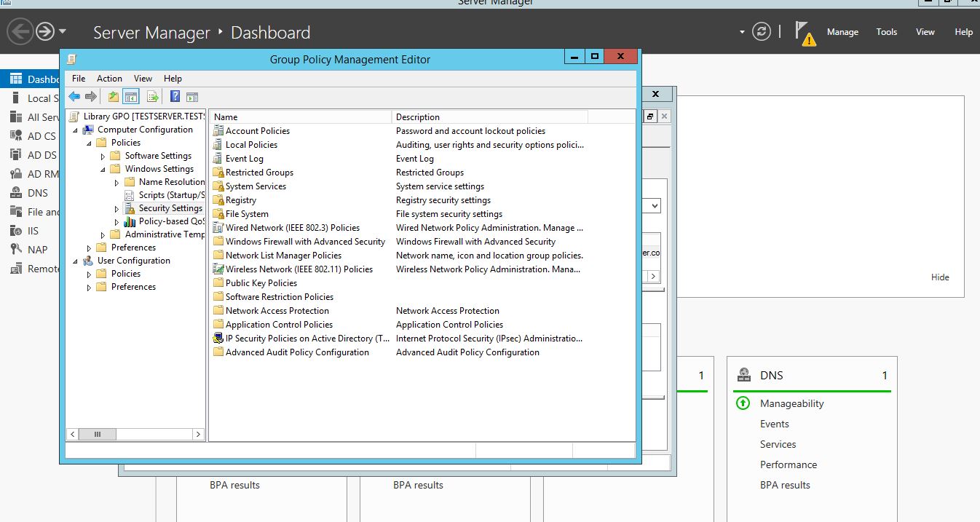
Task: Click the Server Manager refresh icon
Action: pyautogui.click(x=762, y=31)
